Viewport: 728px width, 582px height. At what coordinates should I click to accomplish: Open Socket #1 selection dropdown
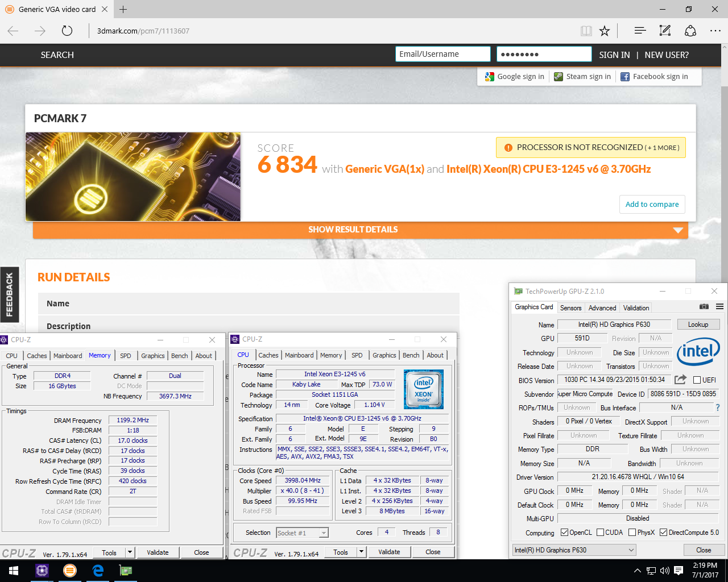point(302,533)
